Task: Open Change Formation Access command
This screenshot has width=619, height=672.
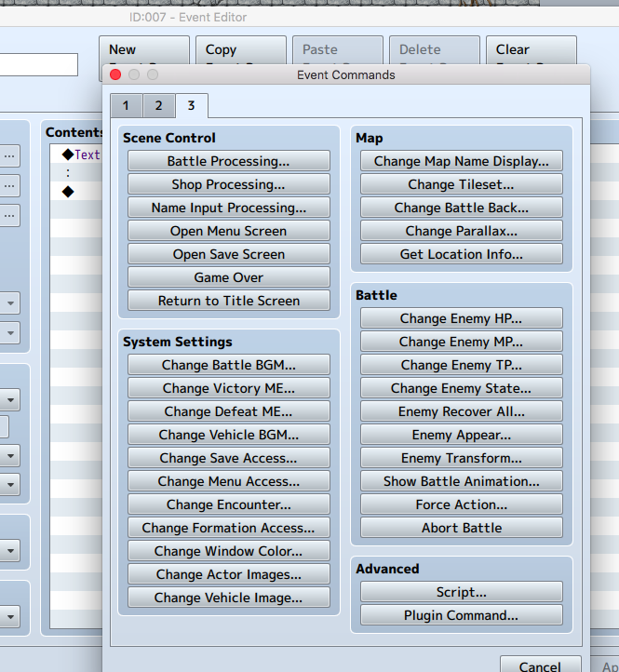Action: point(228,528)
